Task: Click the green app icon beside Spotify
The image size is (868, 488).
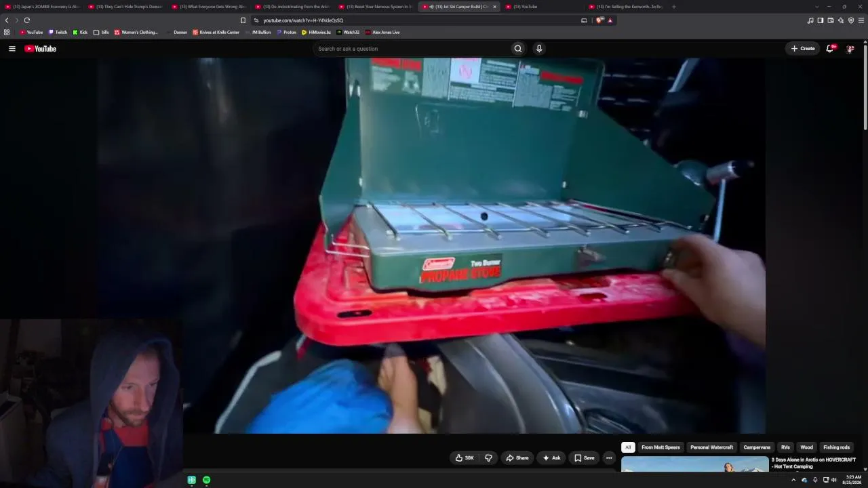Action: click(x=192, y=480)
